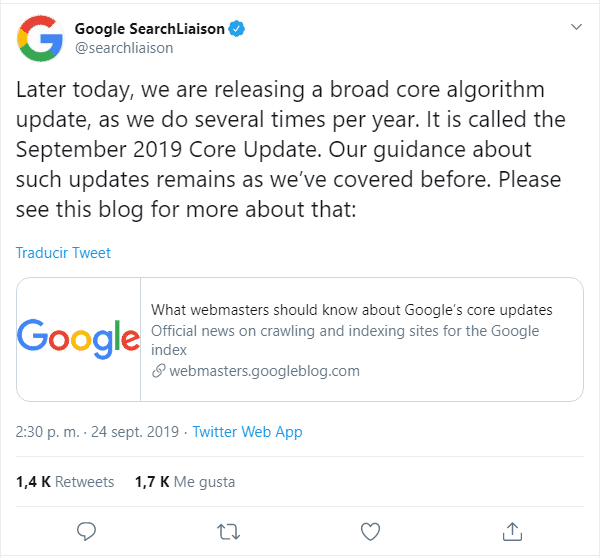Image resolution: width=604 pixels, height=558 pixels.
Task: Open the webmasters core updates card title
Action: pos(351,310)
